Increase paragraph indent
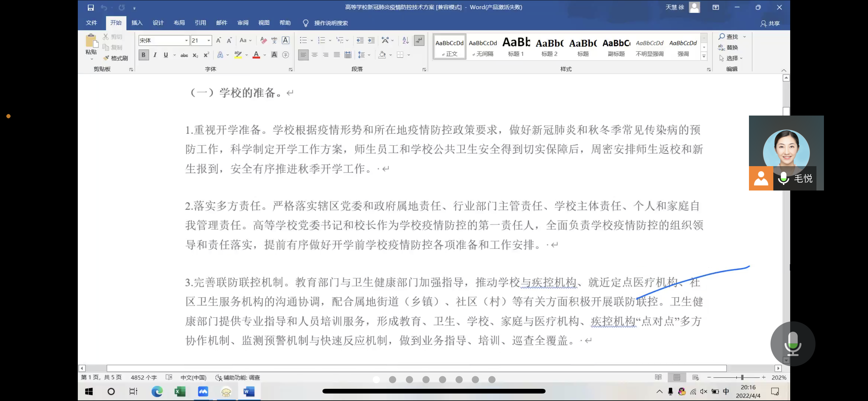The width and height of the screenshot is (868, 401). 371,40
